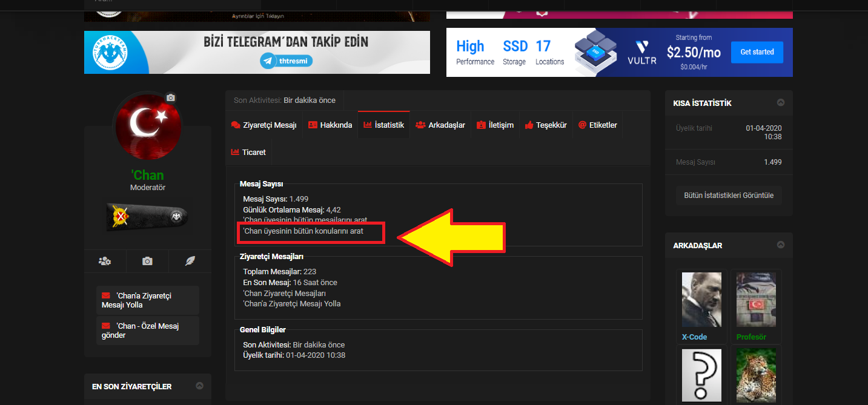This screenshot has width=868, height=405.
Task: Click Get started on the Vultr ad
Action: [757, 52]
